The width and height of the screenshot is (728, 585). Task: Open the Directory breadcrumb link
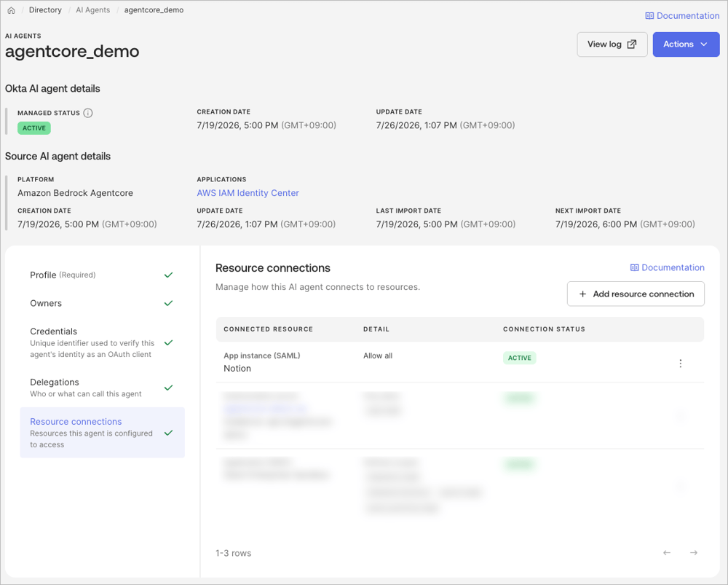(x=45, y=9)
